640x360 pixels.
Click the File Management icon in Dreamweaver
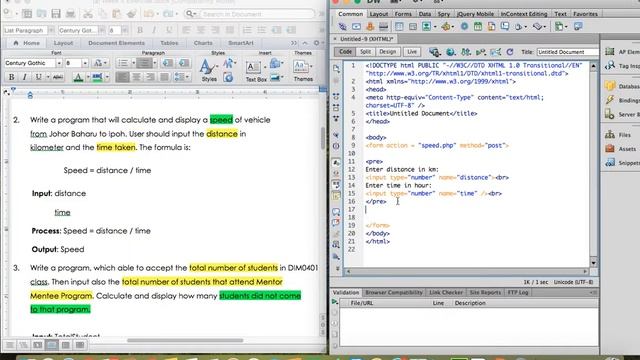(466, 52)
